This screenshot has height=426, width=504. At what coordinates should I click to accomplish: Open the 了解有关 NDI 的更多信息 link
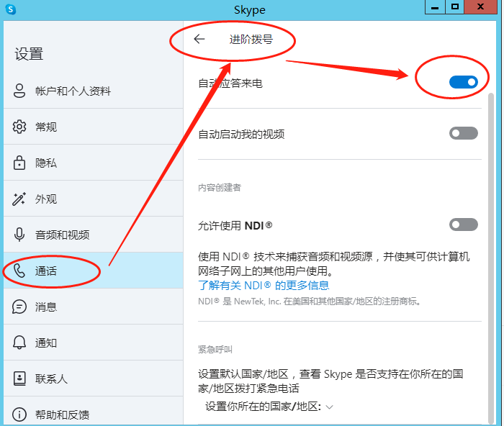264,285
